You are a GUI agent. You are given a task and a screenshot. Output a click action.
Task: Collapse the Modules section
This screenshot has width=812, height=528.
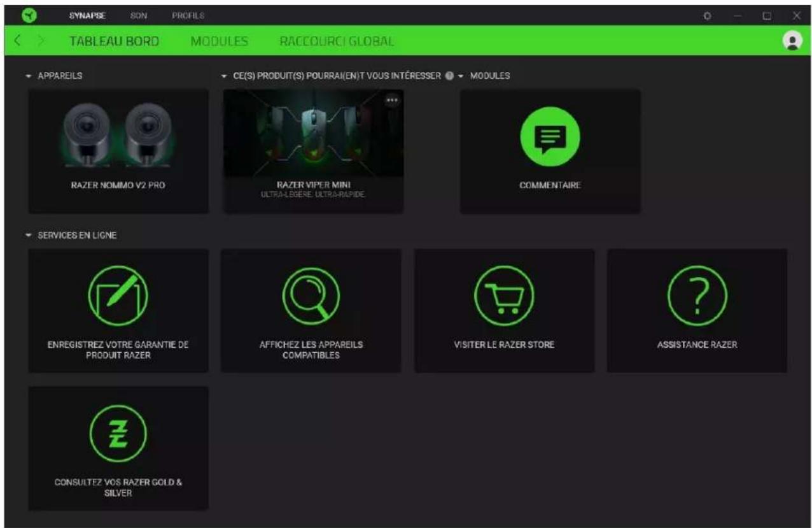point(460,76)
